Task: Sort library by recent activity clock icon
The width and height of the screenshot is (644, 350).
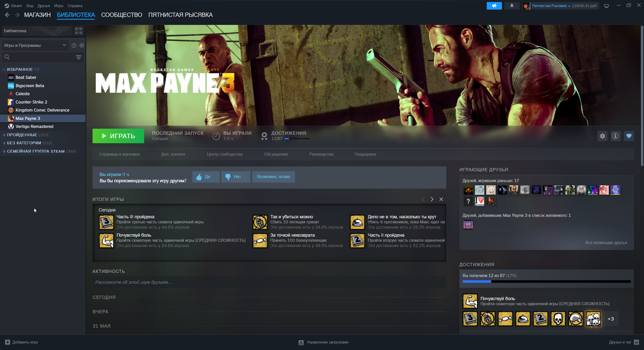Action: tap(74, 45)
